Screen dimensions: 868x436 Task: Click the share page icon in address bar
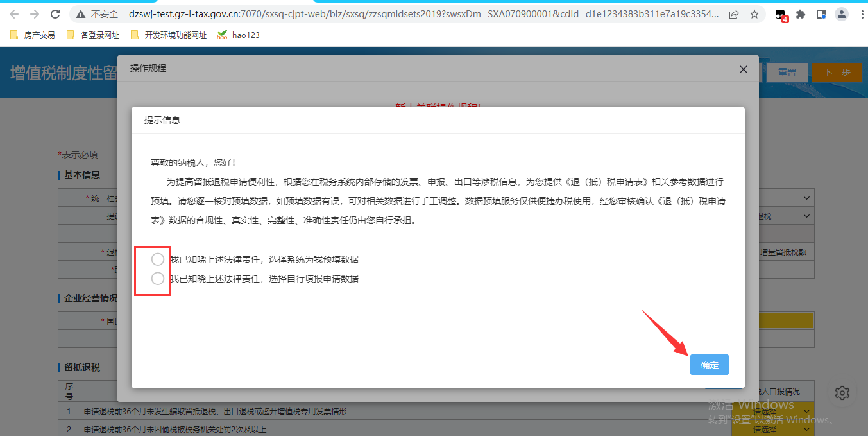click(x=734, y=14)
